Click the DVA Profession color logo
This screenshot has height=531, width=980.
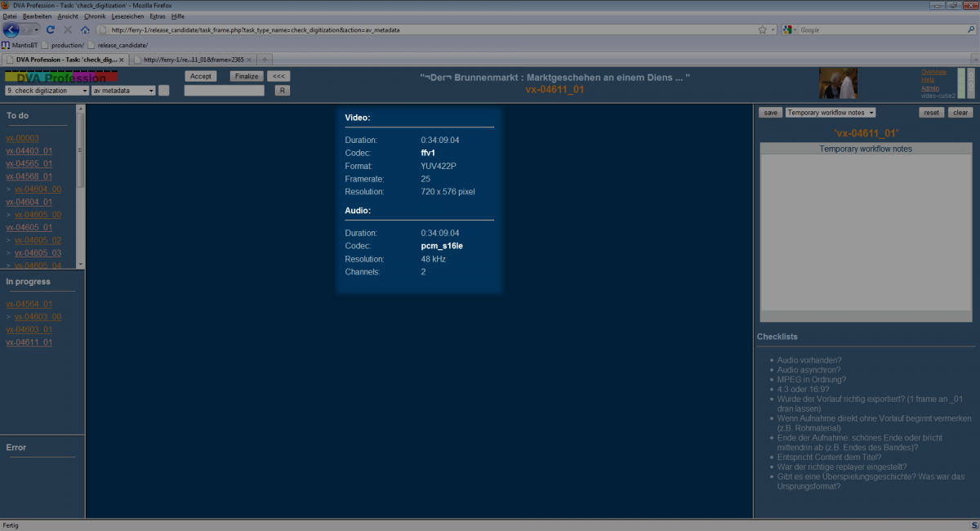tap(61, 77)
